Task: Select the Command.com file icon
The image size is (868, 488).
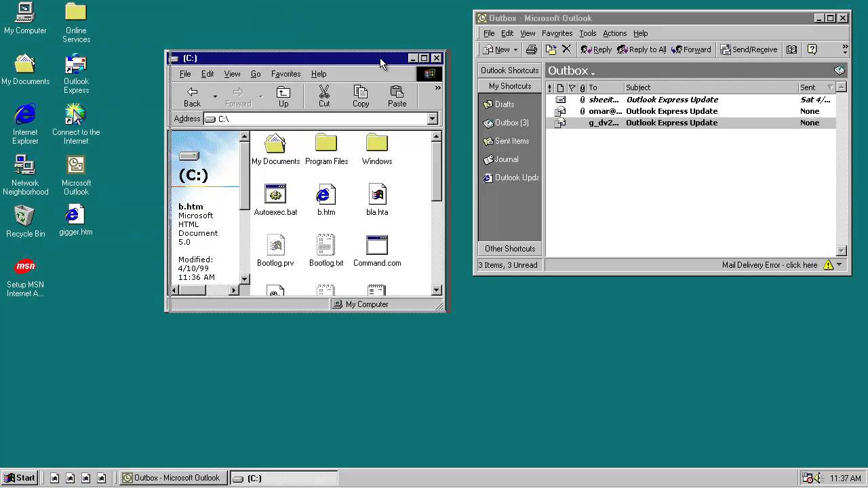Action: coord(377,251)
